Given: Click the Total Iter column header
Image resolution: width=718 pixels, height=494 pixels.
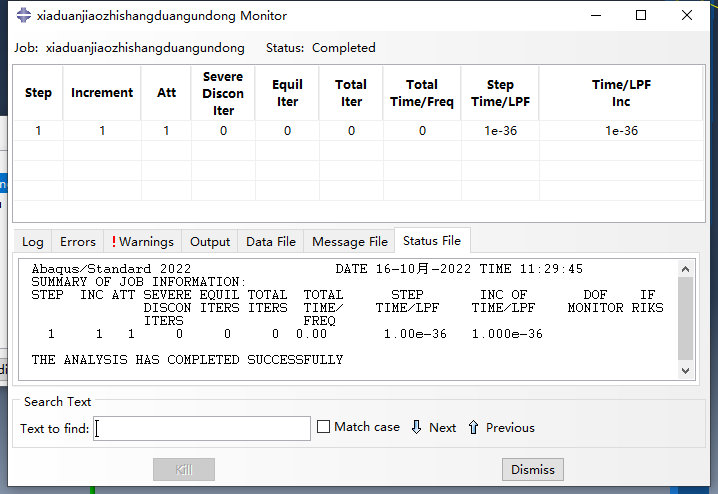Looking at the screenshot, I should click(351, 93).
